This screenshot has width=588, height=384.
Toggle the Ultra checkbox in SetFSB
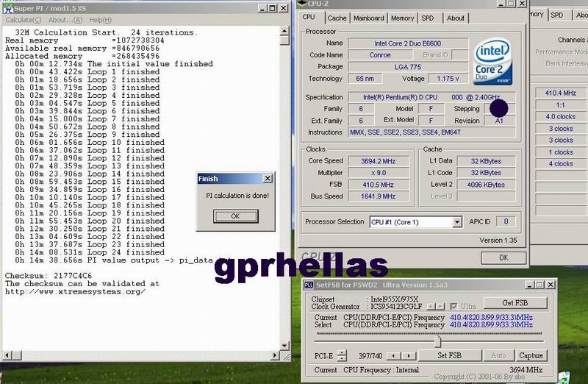[453, 306]
